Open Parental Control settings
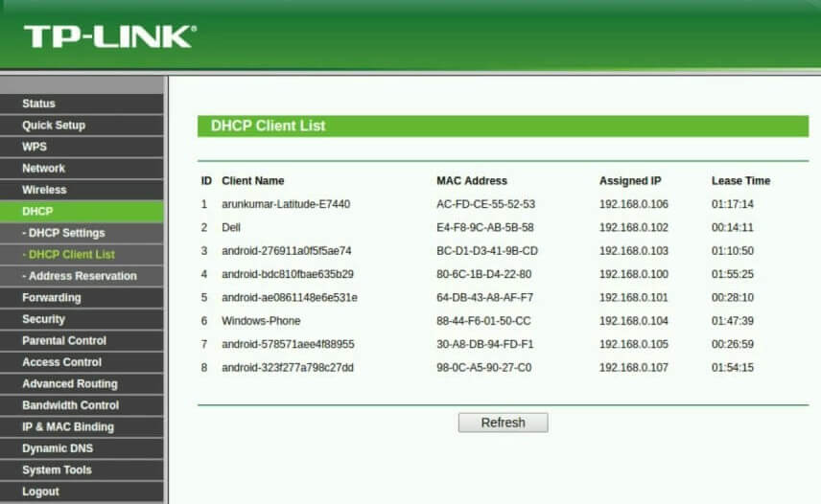The height and width of the screenshot is (504, 821). (82, 340)
